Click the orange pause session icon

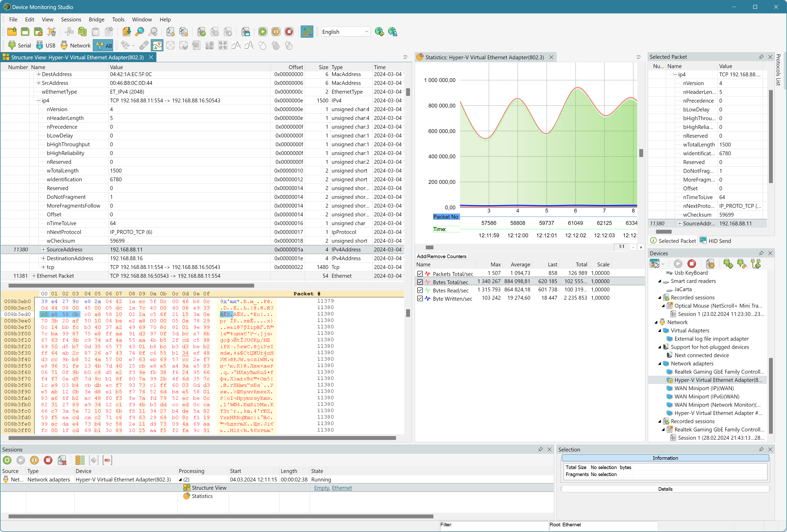[35, 460]
